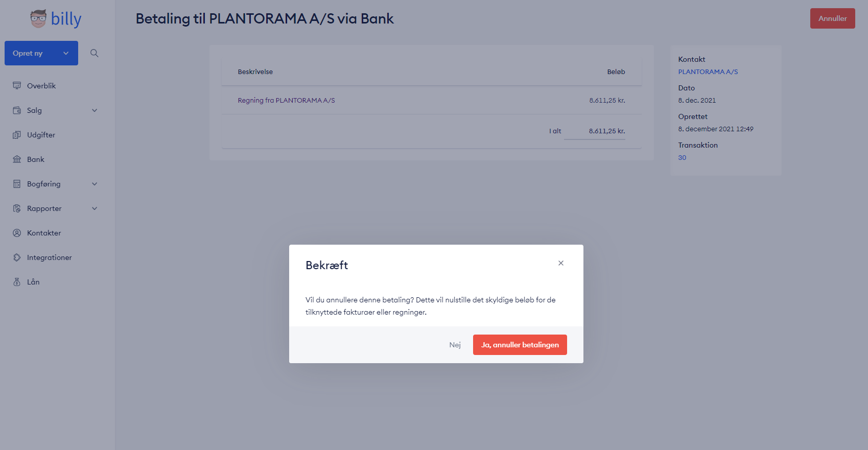Close the Bekræft dialog with X
Screen dimensions: 868x450
coord(561,263)
